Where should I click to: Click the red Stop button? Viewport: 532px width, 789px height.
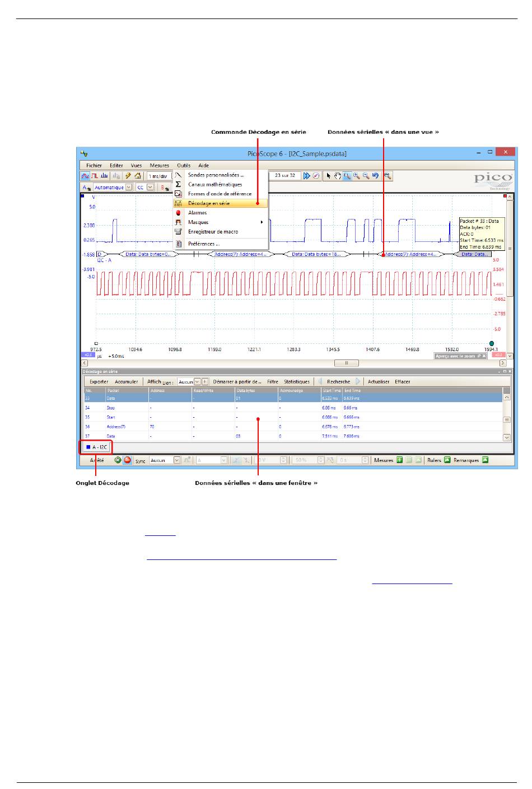pos(128,460)
